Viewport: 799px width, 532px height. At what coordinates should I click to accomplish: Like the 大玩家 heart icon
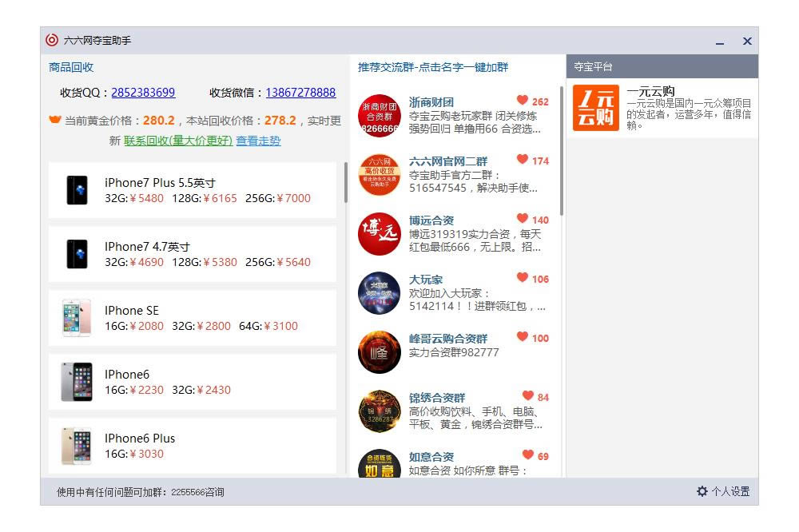pyautogui.click(x=523, y=277)
